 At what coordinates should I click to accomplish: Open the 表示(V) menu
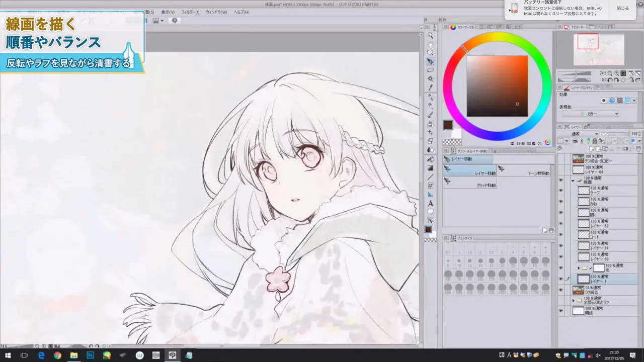[168, 12]
